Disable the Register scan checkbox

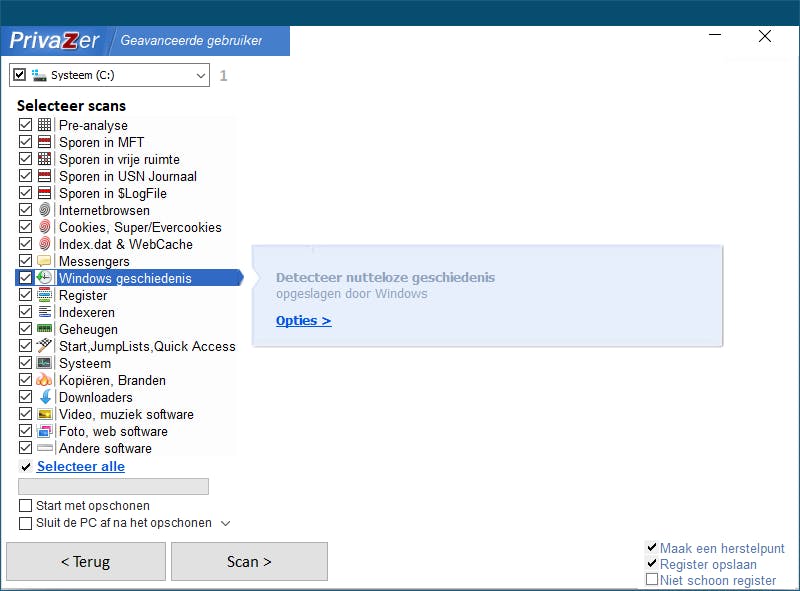[x=25, y=295]
